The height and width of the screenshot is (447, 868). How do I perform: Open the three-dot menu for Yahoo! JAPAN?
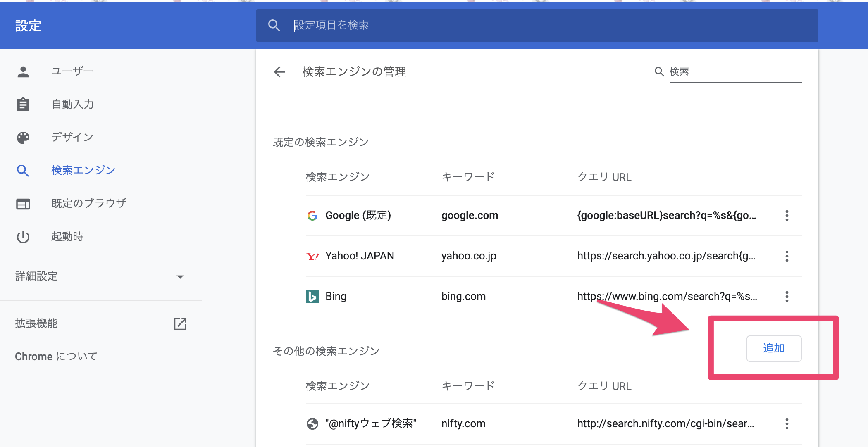click(x=787, y=256)
